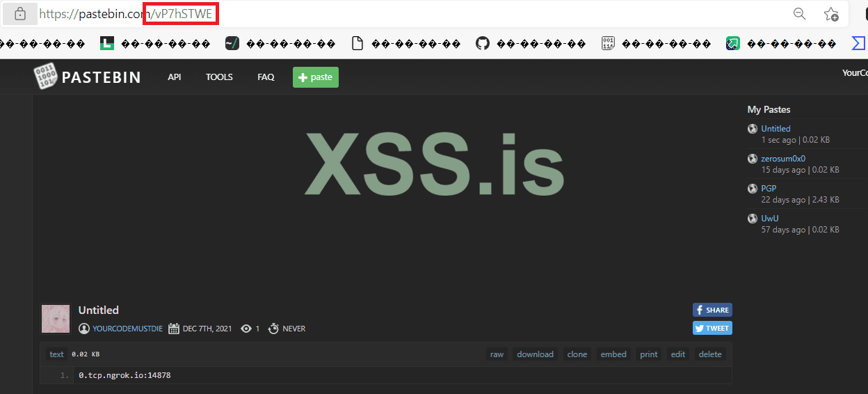
Task: Open the green arrow bookmark icon
Action: (733, 44)
